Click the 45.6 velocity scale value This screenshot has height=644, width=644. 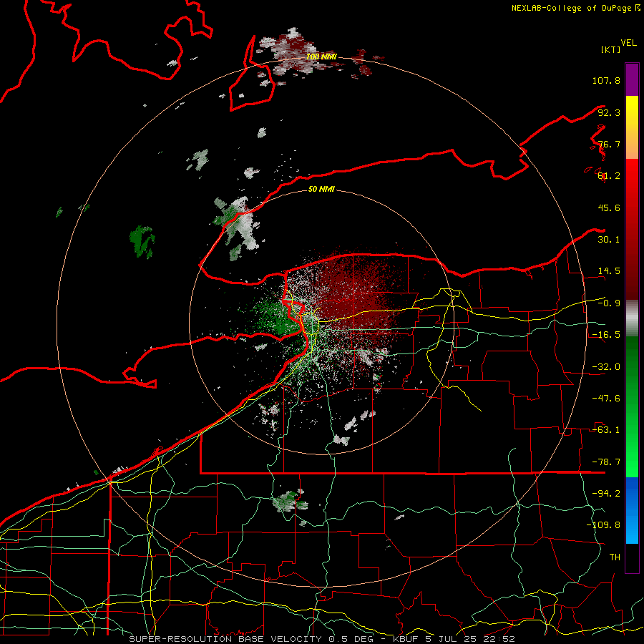coord(609,208)
